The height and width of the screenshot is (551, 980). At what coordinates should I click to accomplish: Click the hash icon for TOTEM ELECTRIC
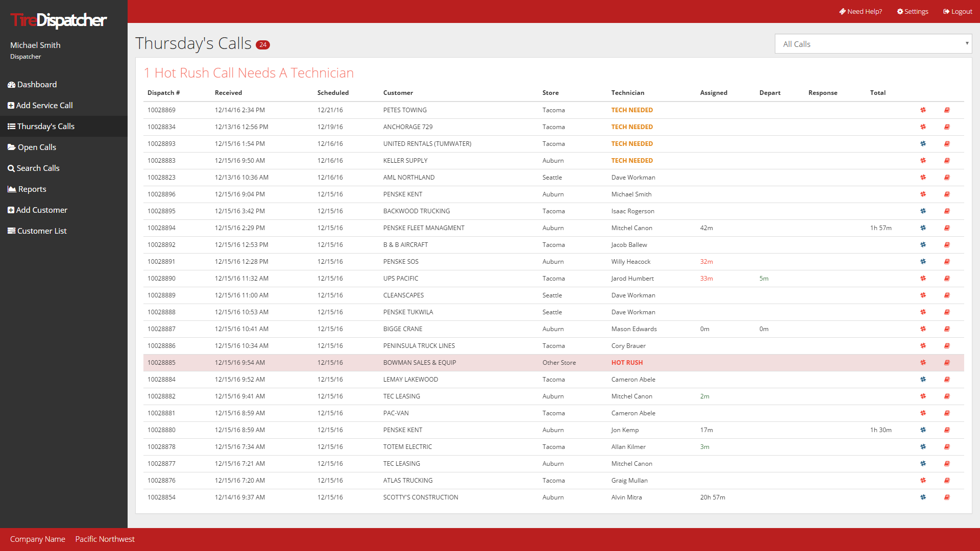tap(923, 447)
